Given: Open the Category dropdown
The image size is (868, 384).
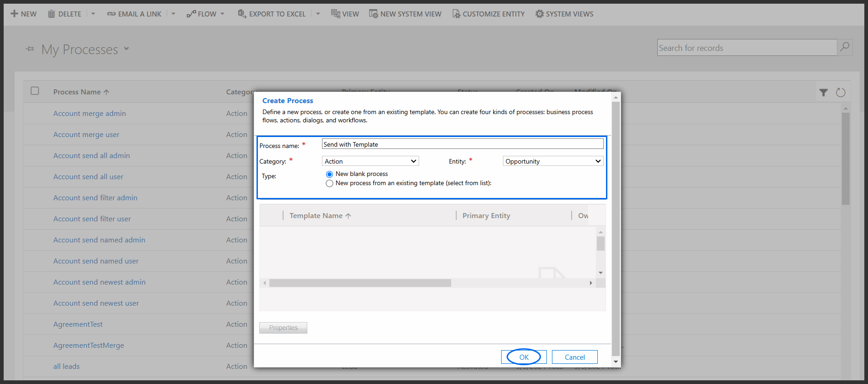Looking at the screenshot, I should (371, 161).
